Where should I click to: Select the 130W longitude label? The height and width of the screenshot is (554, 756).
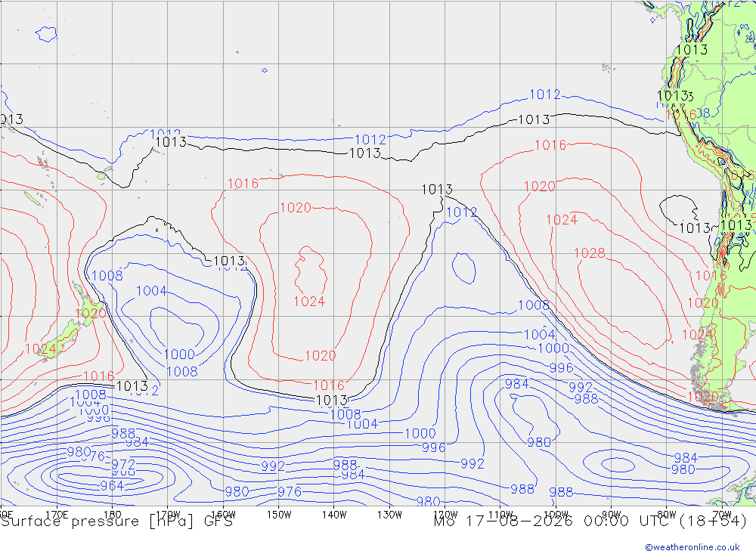(x=389, y=515)
